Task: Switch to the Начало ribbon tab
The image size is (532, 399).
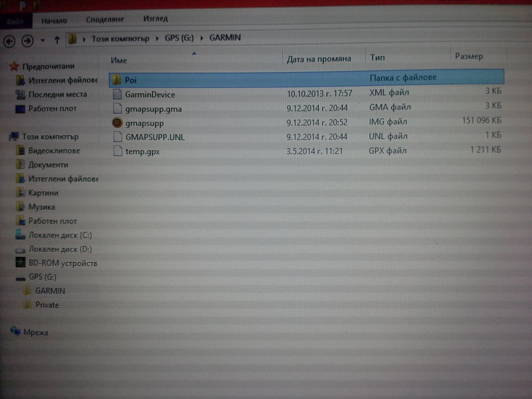Action: [54, 21]
